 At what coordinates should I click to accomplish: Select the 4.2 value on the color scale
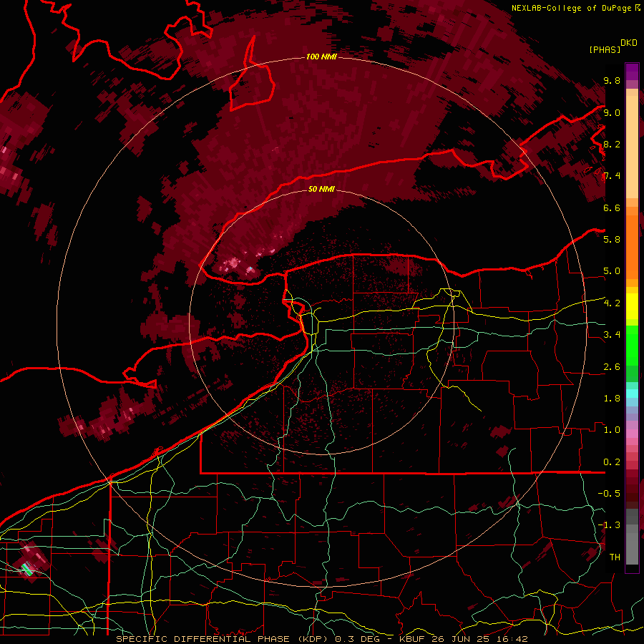[x=612, y=303]
